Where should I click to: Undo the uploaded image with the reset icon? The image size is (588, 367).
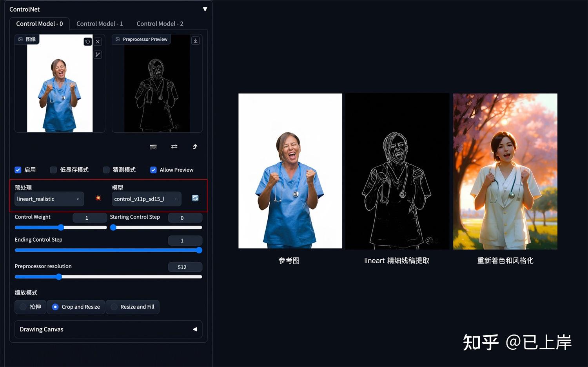tap(88, 42)
